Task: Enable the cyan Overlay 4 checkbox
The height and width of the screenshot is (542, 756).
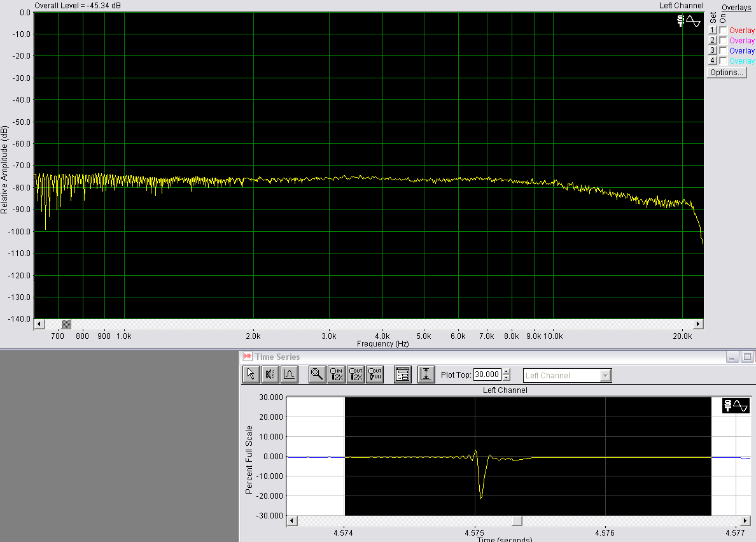Action: 723,61
